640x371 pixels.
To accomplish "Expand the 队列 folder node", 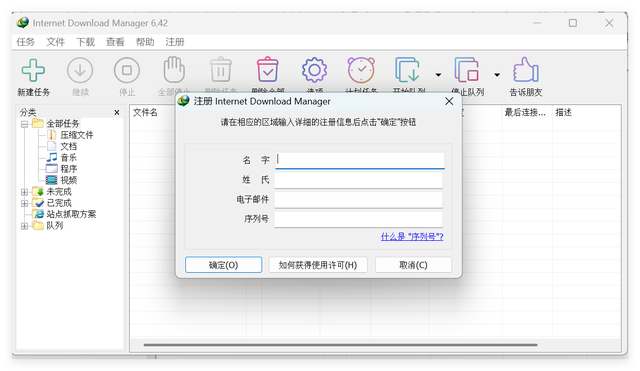I will pos(24,226).
